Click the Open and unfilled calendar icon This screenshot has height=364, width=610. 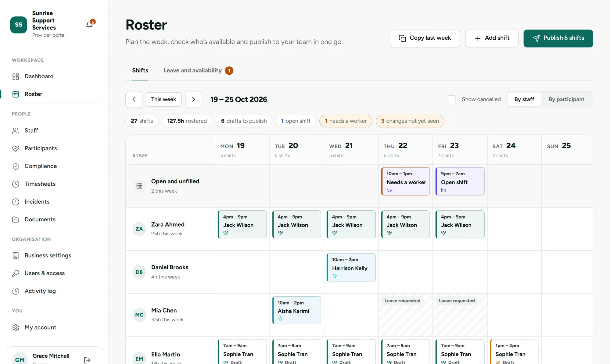click(139, 186)
